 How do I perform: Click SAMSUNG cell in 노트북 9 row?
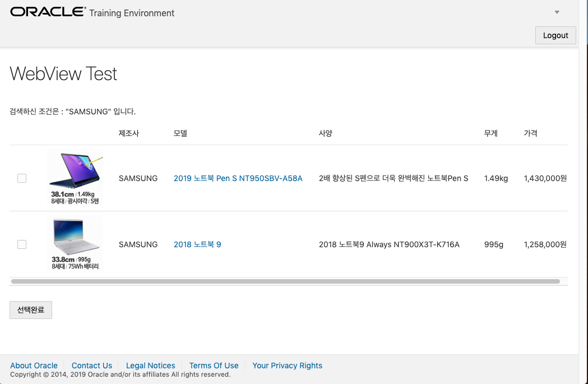tap(138, 244)
